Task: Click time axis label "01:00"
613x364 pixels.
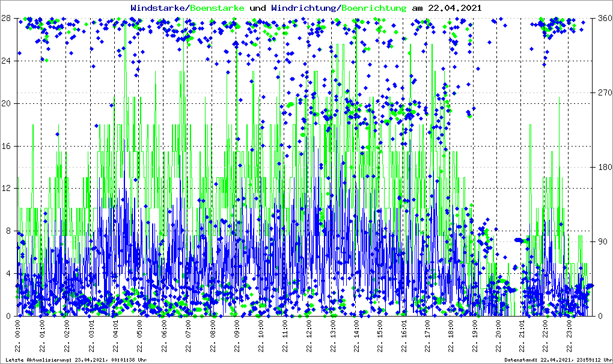Action: pos(42,329)
